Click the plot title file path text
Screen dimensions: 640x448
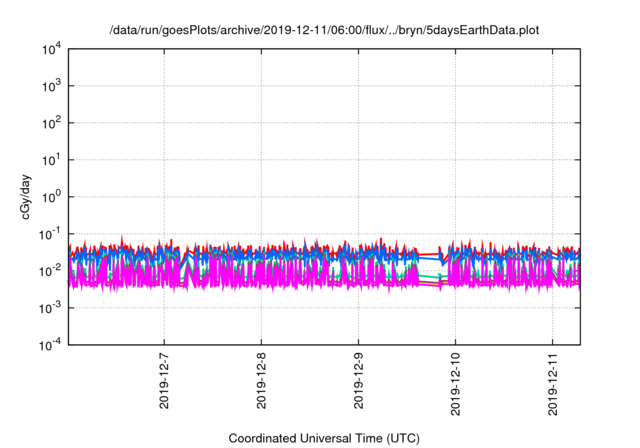point(323,30)
